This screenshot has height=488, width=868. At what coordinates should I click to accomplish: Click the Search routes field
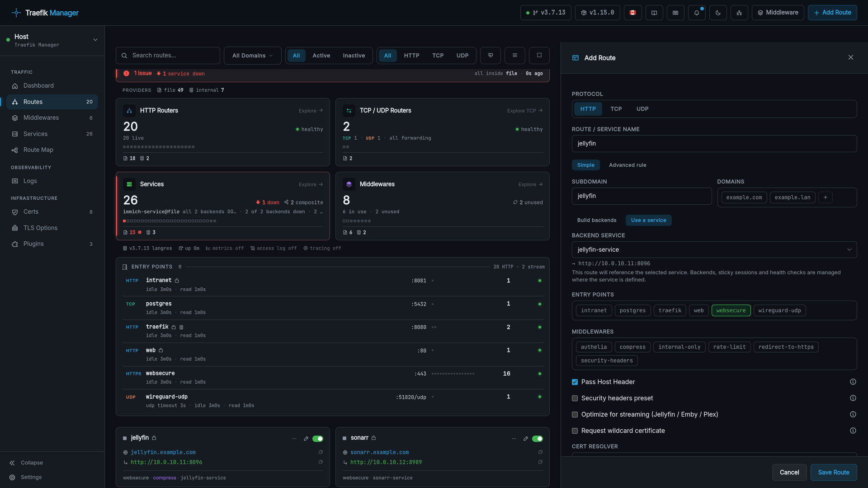pyautogui.click(x=168, y=56)
